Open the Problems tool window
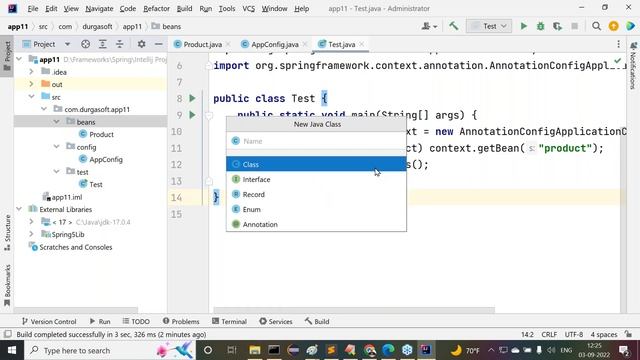This screenshot has width=640, height=360. [181, 321]
